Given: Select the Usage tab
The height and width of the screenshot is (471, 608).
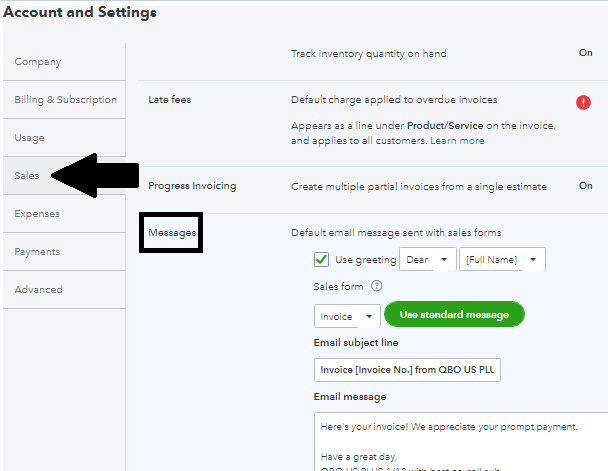Looking at the screenshot, I should click(30, 138).
